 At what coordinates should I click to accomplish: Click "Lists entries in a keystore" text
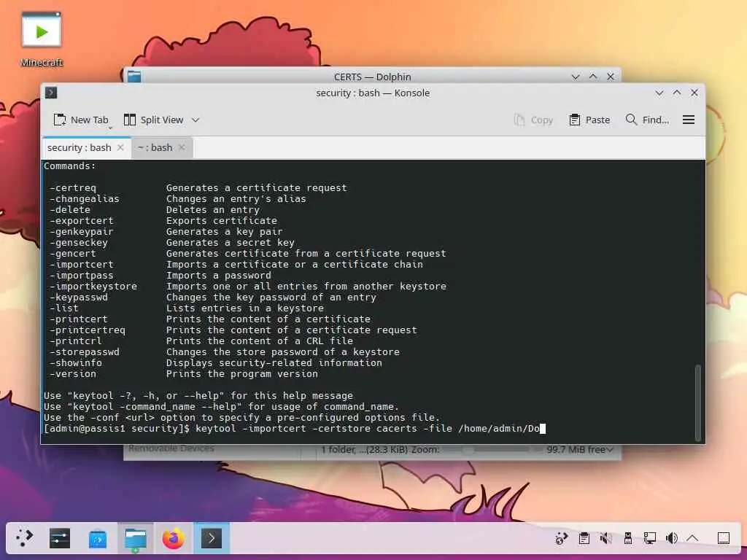(245, 308)
